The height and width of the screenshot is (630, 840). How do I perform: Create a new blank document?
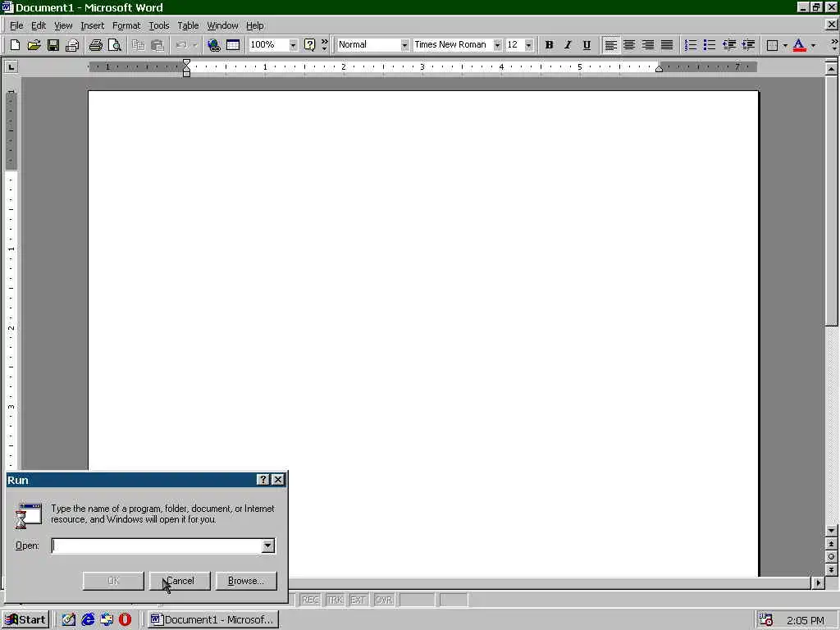point(15,45)
